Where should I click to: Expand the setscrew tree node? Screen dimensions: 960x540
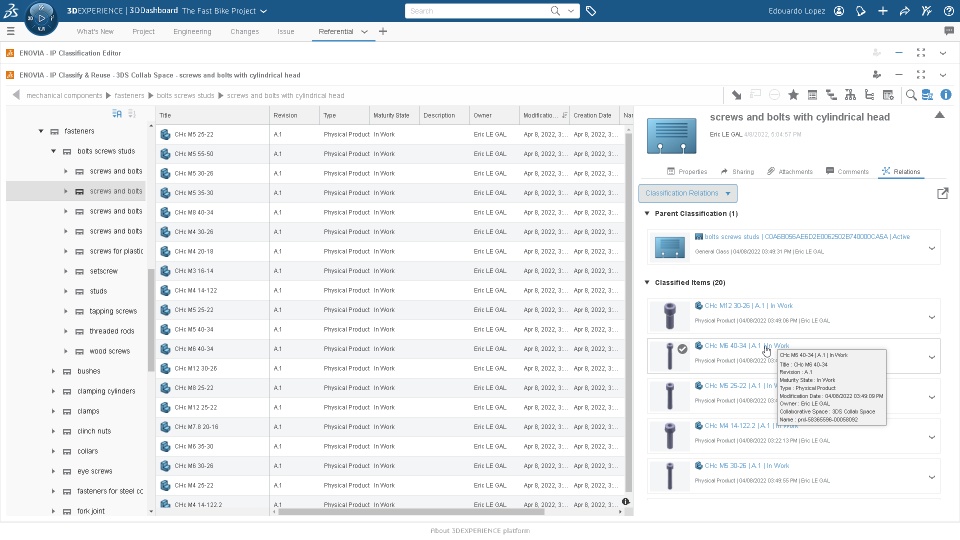pos(66,271)
